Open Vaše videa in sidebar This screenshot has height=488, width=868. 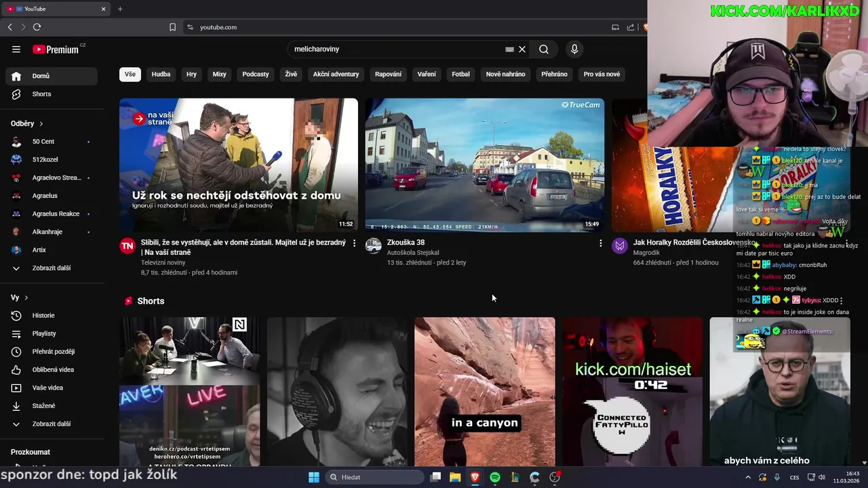pyautogui.click(x=52, y=388)
